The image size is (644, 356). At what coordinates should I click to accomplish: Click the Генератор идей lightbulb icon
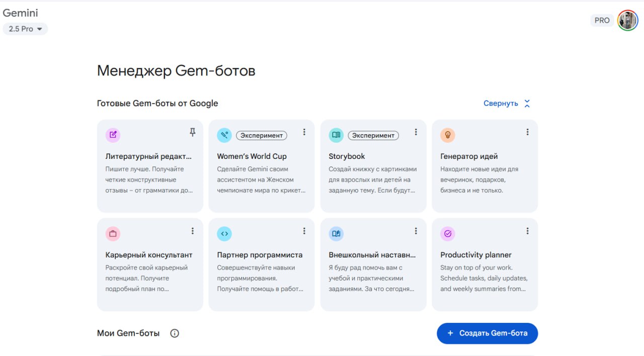pyautogui.click(x=447, y=135)
